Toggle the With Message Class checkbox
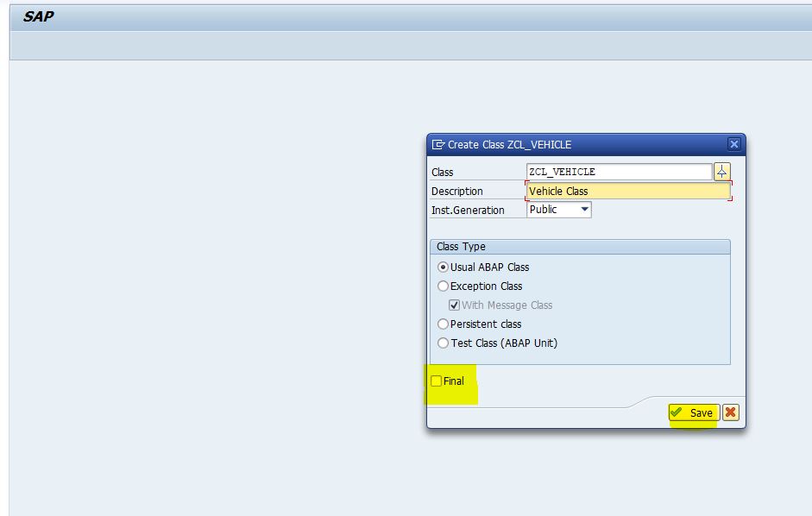This screenshot has width=812, height=516. (x=454, y=305)
